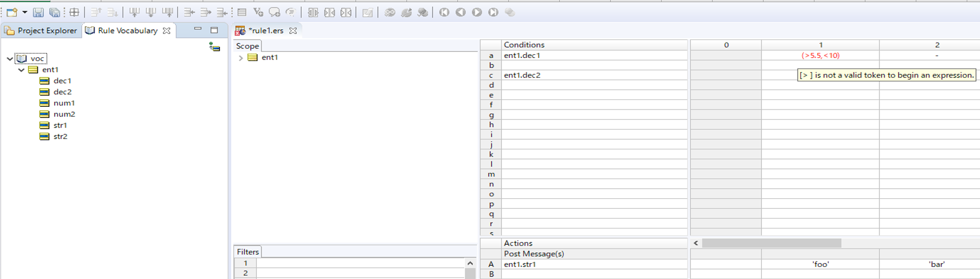
Task: Click the row-with-right-arrow toolbar icon
Action: pyautogui.click(x=205, y=12)
